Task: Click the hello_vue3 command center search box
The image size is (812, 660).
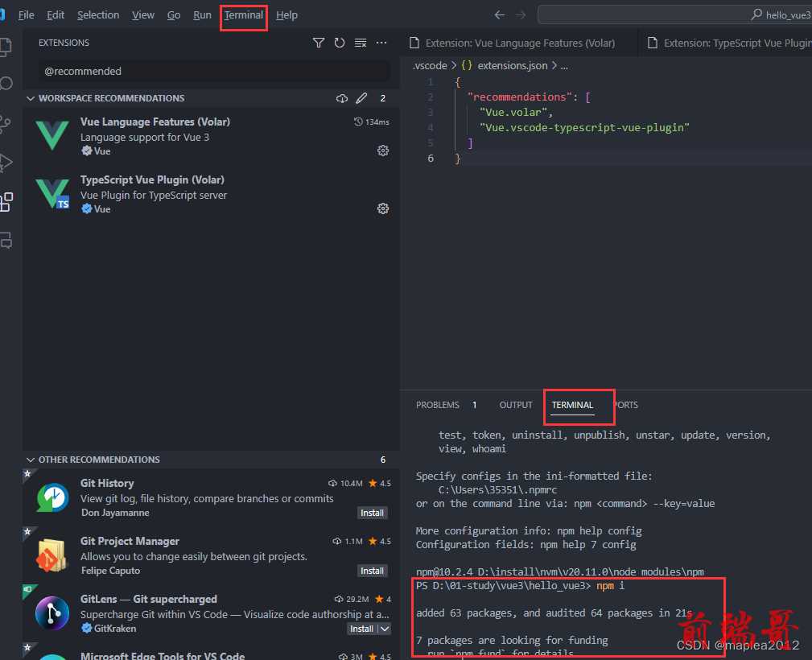Action: (674, 14)
